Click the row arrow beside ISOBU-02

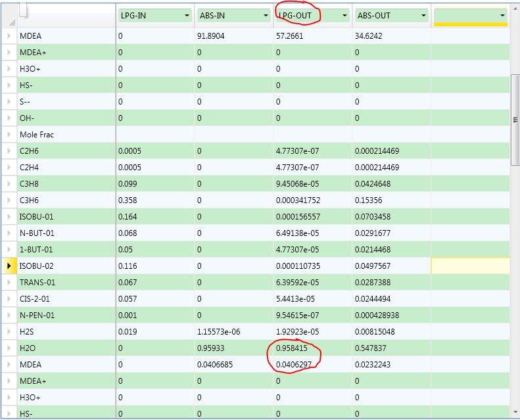click(9, 266)
